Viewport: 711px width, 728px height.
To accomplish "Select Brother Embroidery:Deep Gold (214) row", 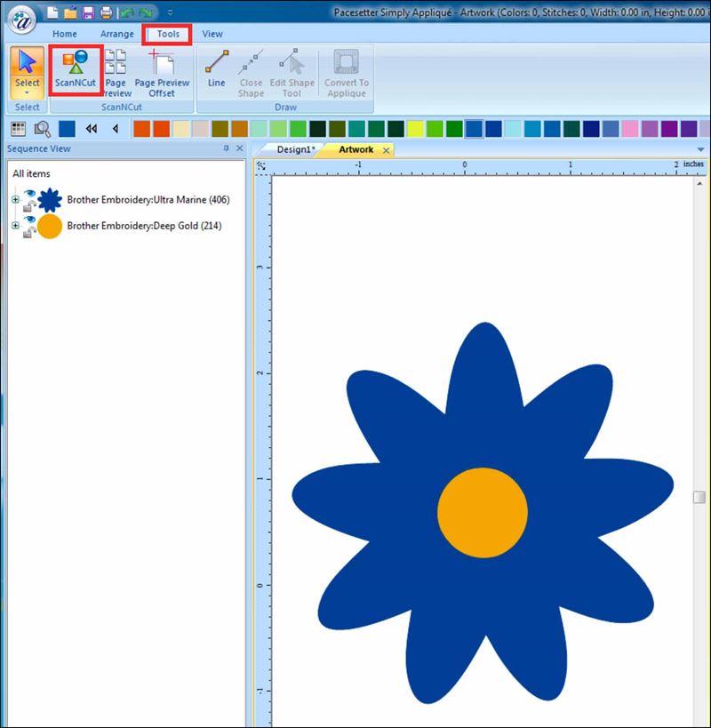I will coord(144,226).
